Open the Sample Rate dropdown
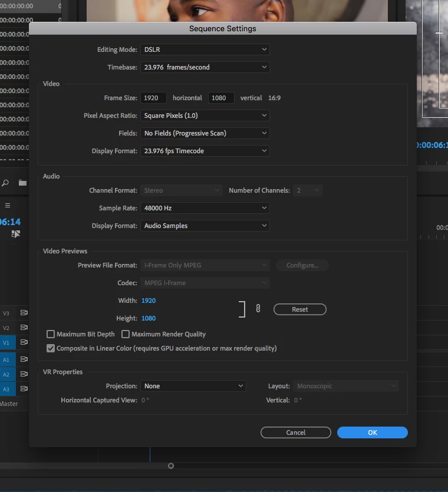 coord(205,208)
